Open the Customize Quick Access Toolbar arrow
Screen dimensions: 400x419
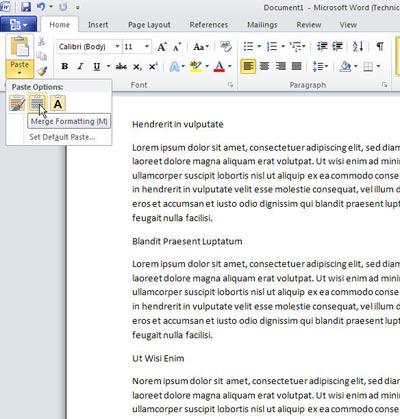coord(77,7)
